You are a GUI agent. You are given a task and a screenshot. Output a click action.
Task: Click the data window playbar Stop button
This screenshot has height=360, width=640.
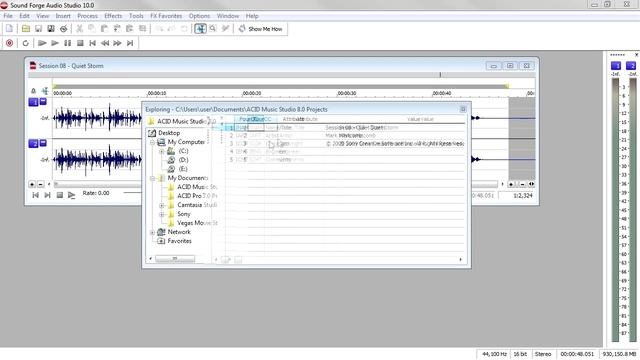pyautogui.click(x=60, y=195)
